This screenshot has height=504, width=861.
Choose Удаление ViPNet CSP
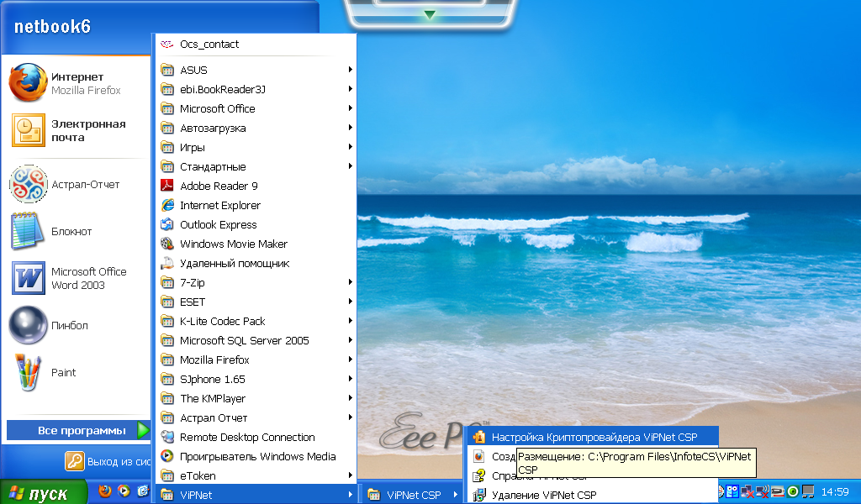pos(593,495)
